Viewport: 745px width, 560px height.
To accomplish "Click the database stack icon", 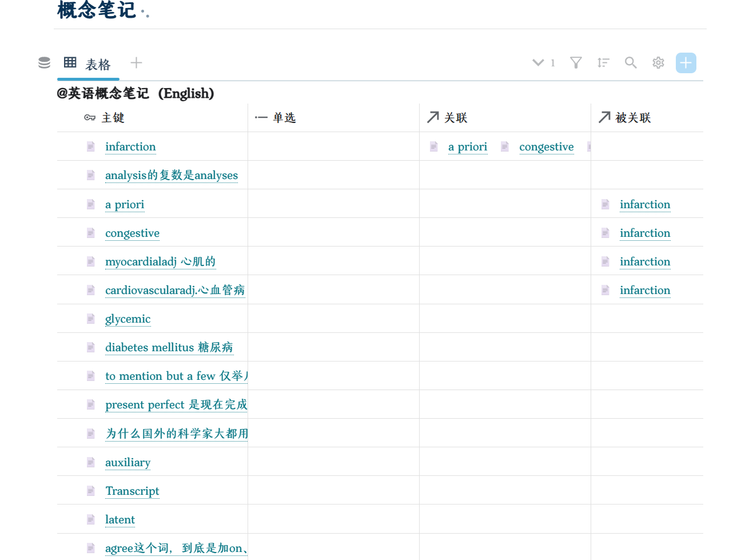I will 44,63.
